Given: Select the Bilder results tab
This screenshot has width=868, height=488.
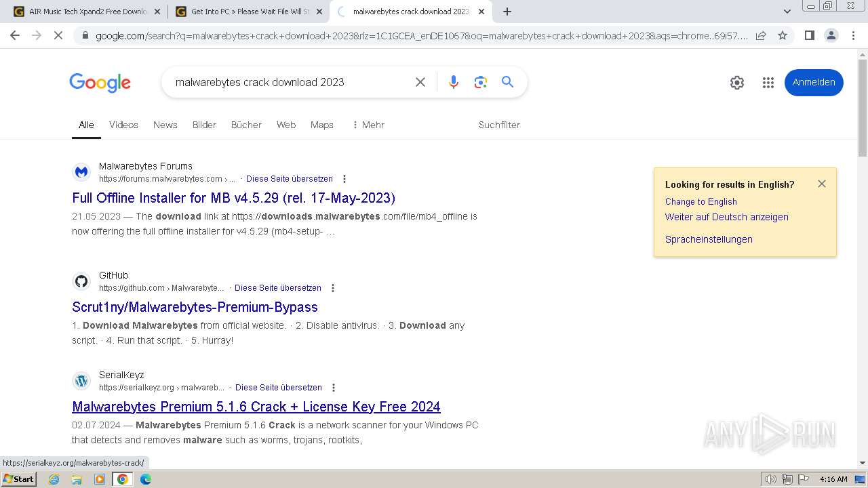Looking at the screenshot, I should coord(204,125).
